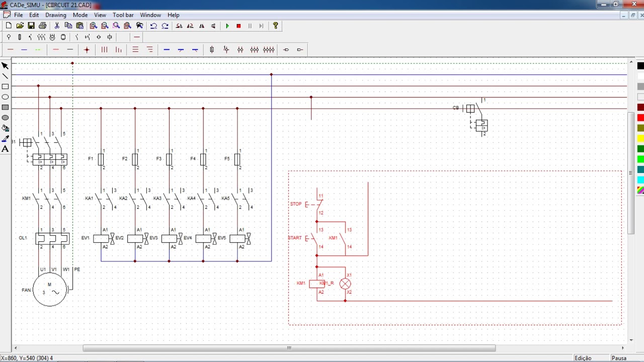Click the EV1 solenoid valve label
The height and width of the screenshot is (362, 644).
coord(86,238)
